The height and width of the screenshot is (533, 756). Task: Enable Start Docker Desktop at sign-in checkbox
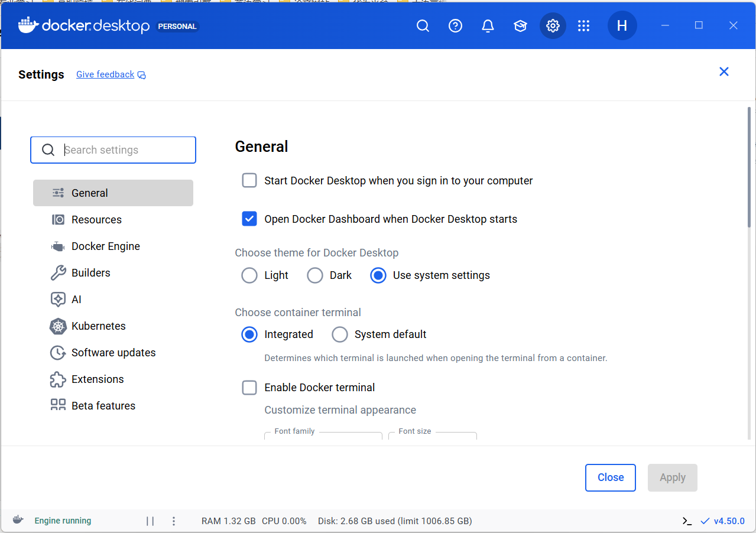pos(249,180)
